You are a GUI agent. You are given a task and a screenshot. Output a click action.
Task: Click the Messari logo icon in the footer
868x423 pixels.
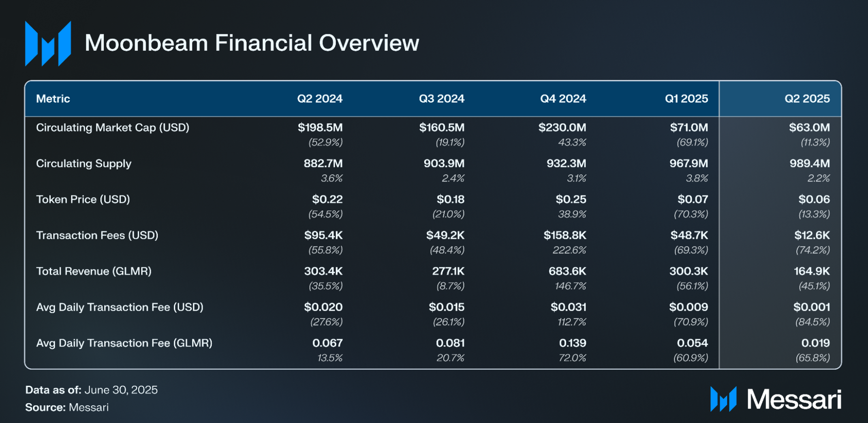pos(723,399)
